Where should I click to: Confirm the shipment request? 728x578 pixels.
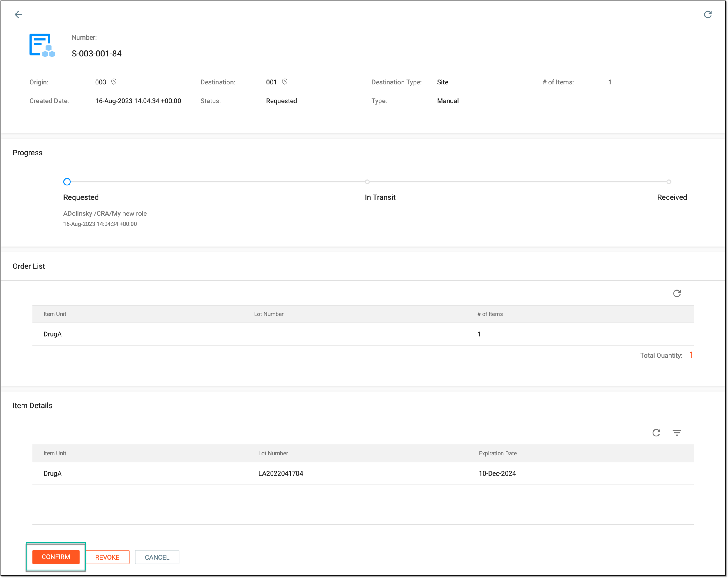pos(56,557)
